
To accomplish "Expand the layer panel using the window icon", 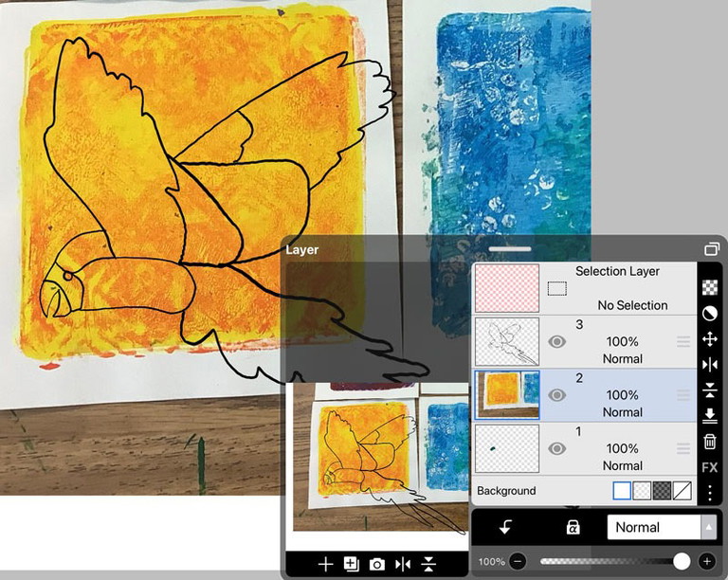I will point(712,249).
